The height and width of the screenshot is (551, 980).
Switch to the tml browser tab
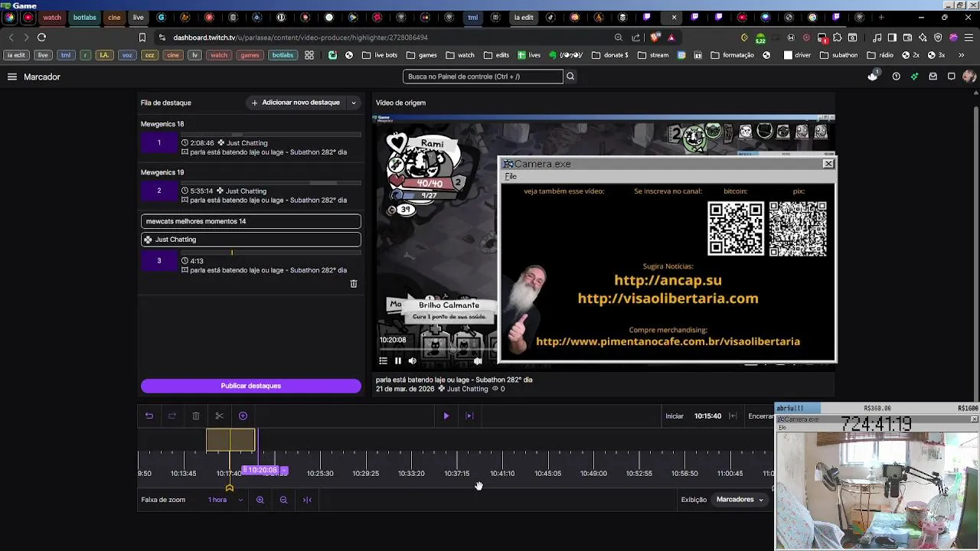pyautogui.click(x=472, y=17)
